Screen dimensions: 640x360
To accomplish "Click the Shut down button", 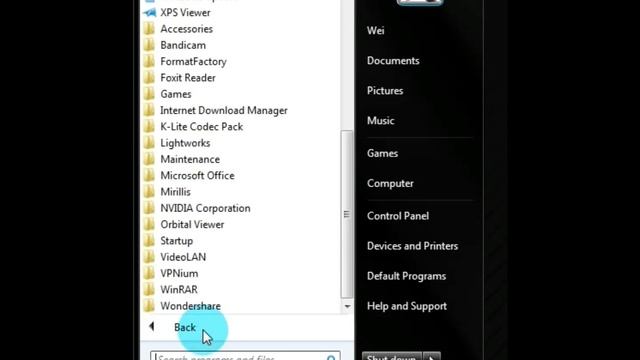I will [392, 356].
